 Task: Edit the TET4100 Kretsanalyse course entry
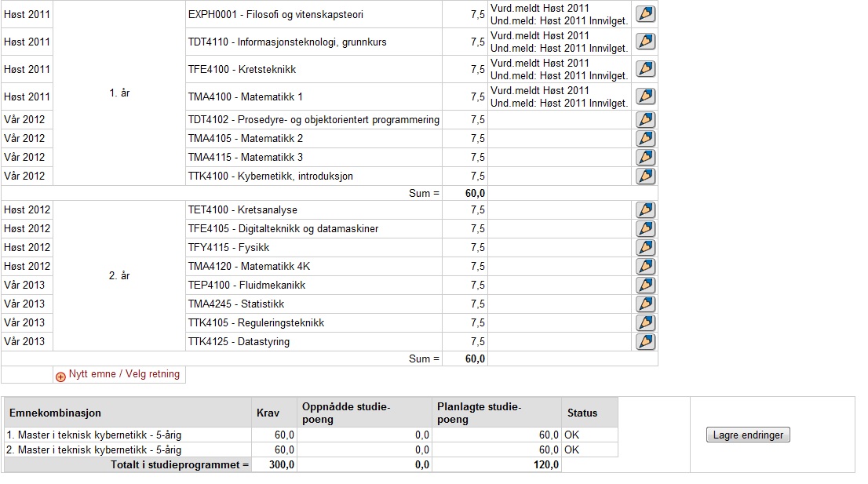click(x=645, y=209)
